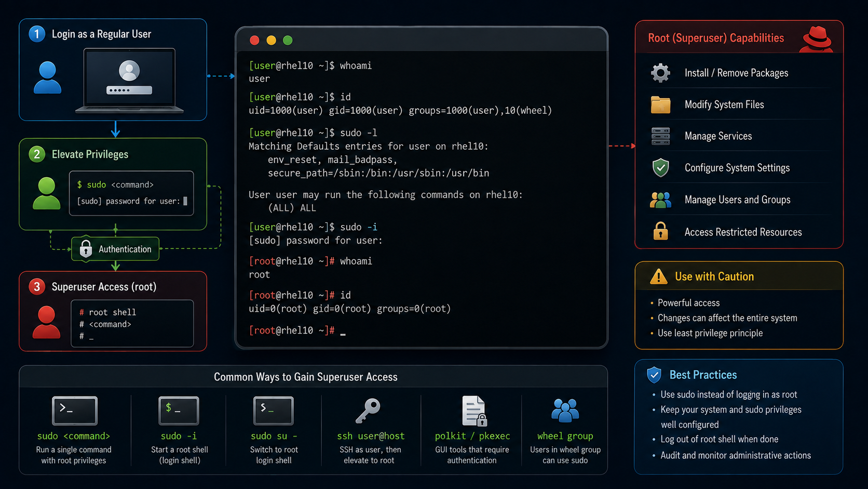Click the users icon beside Manage Users and Groups
This screenshot has width=868, height=489.
pos(660,200)
